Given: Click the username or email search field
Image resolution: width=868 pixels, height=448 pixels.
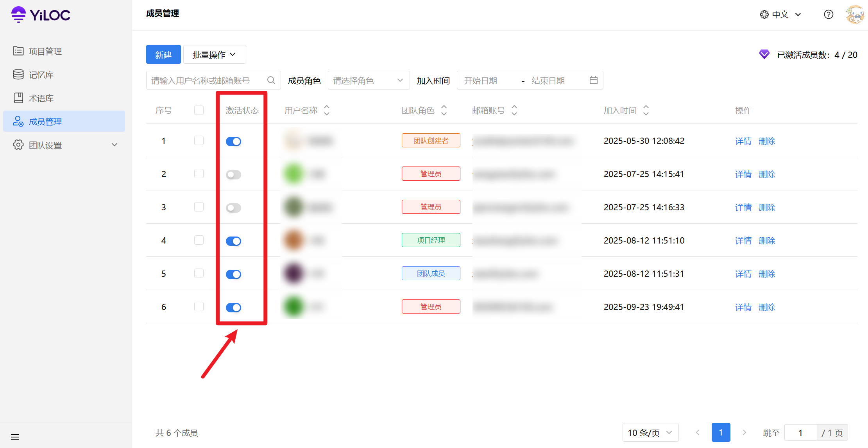Looking at the screenshot, I should pyautogui.click(x=207, y=81).
